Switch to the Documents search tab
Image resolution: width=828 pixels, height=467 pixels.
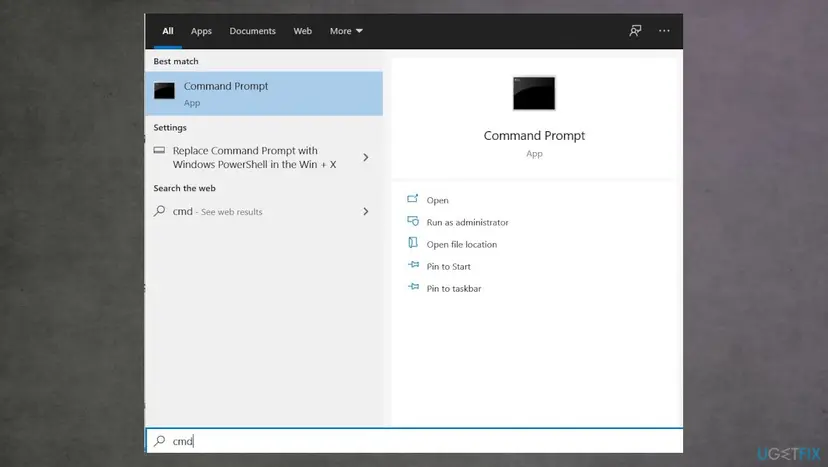point(252,31)
